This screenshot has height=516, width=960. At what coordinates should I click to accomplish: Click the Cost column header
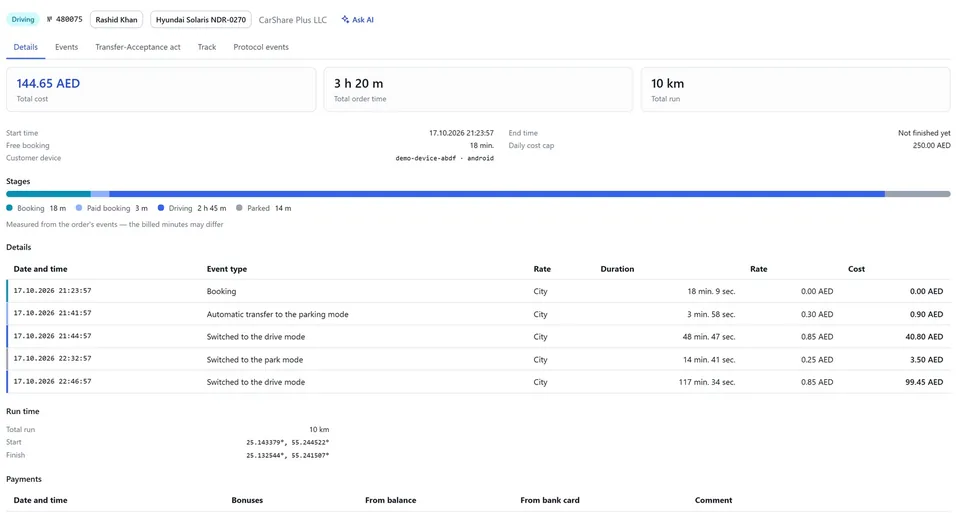(856, 269)
